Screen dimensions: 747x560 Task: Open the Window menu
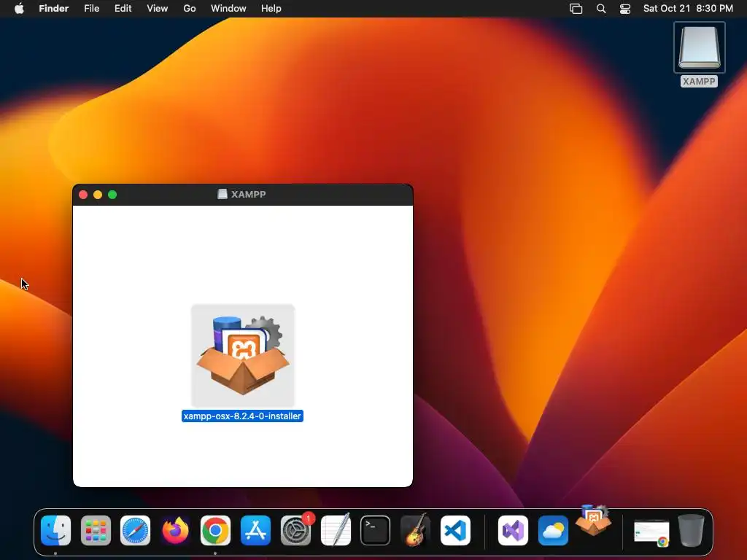(x=228, y=9)
